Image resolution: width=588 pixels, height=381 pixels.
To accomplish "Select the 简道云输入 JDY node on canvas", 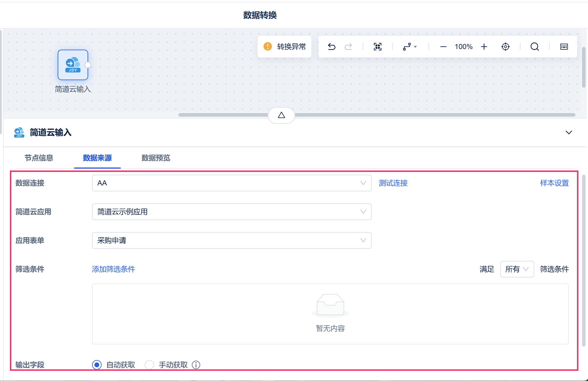I will point(73,65).
